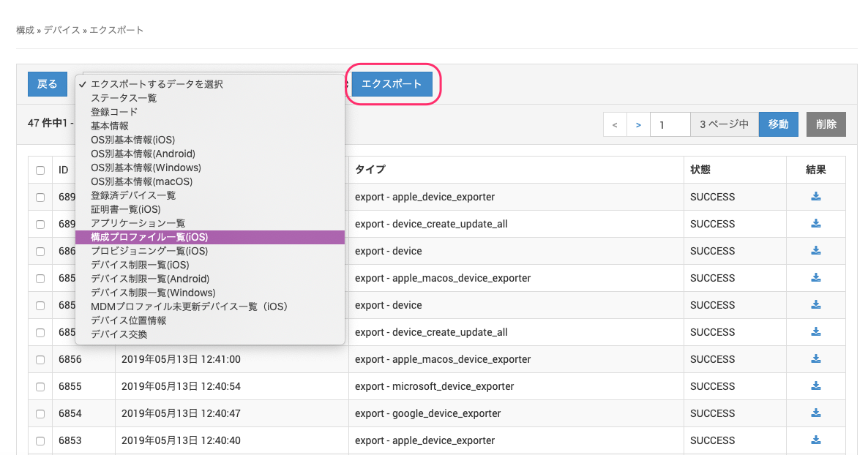Select the ステータス一覧 menu option
The image size is (868, 455).
(x=124, y=98)
